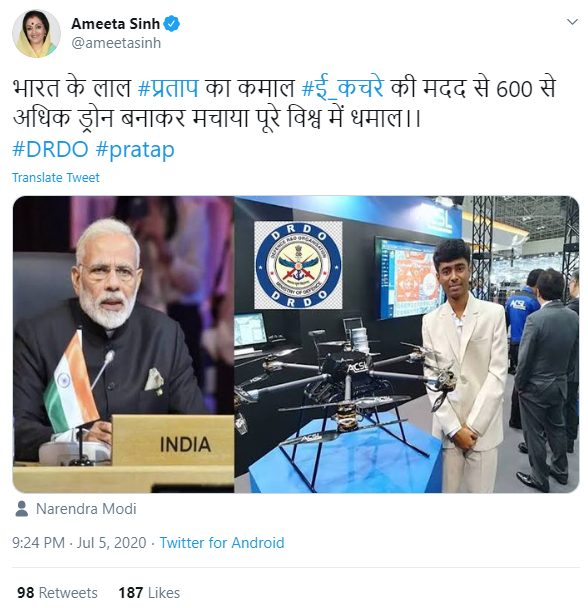Open the @ameetasinh handle link
Viewport: 588px width, 608px height.
coord(116,43)
